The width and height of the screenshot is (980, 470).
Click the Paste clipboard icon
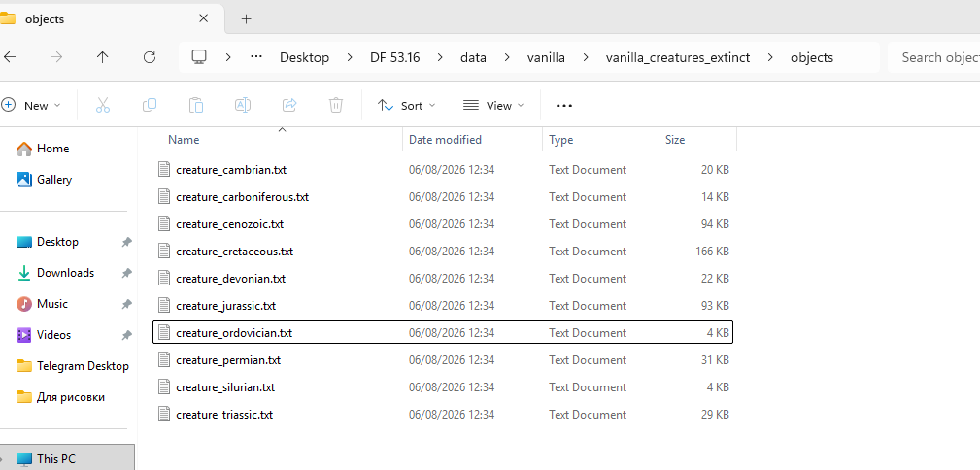(x=195, y=105)
